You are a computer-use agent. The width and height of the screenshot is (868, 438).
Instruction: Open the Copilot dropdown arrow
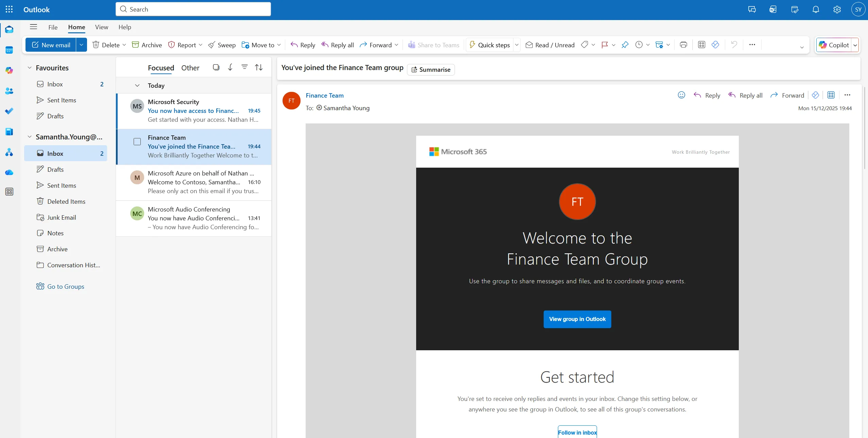coord(855,45)
